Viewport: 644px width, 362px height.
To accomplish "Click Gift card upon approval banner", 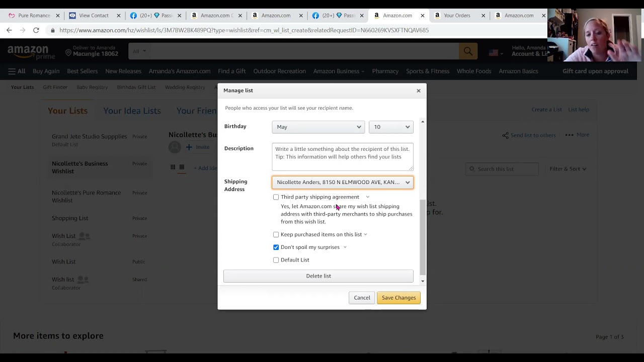I will click(x=595, y=71).
